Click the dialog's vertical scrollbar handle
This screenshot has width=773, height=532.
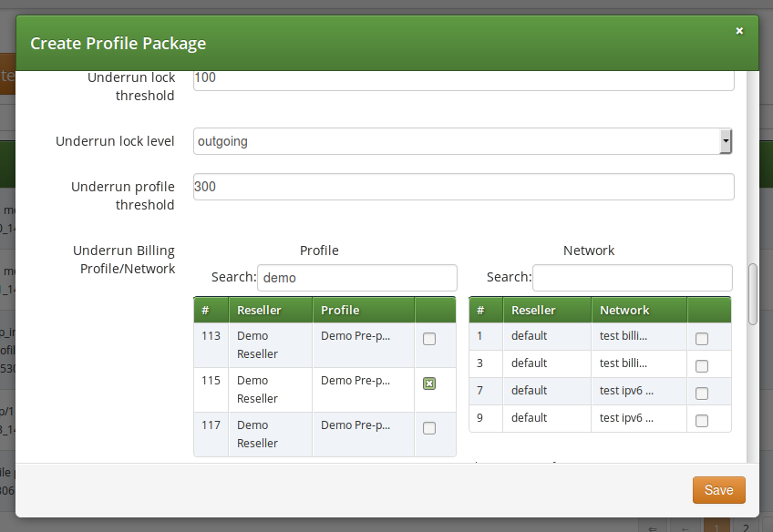click(752, 293)
